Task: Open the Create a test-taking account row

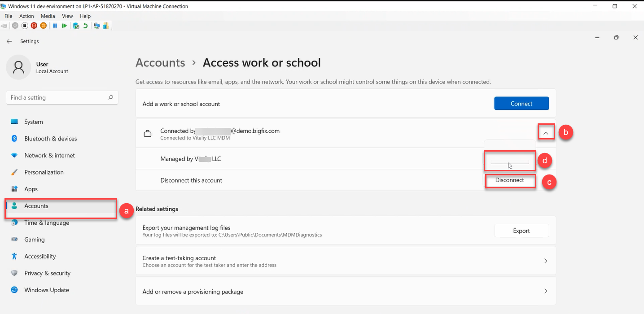Action: tap(346, 261)
